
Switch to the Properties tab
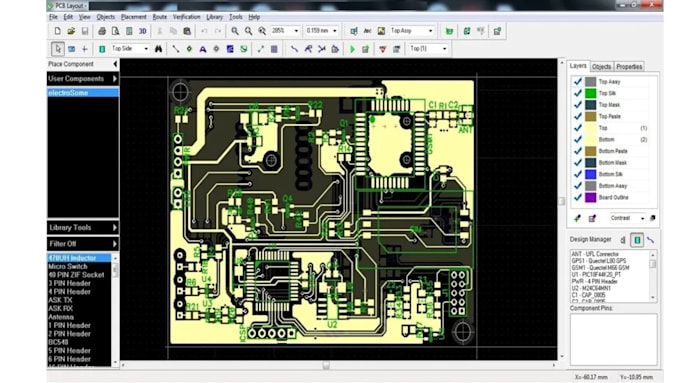pyautogui.click(x=629, y=67)
